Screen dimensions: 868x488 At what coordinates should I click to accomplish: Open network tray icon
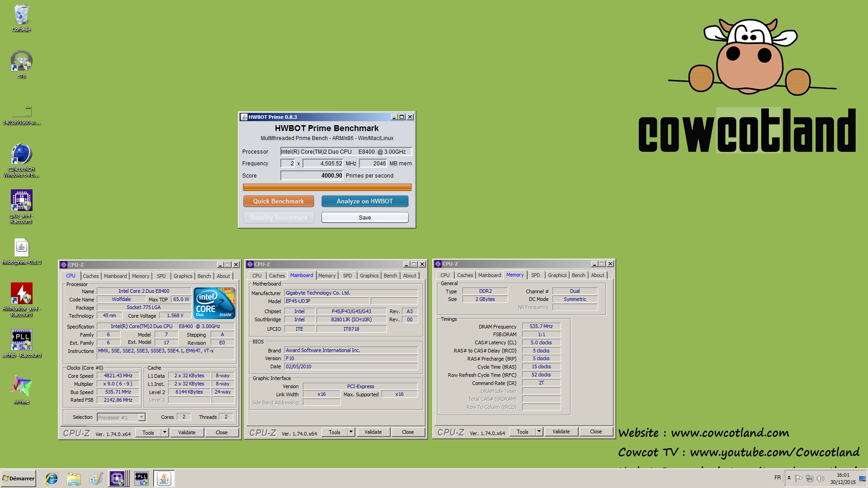click(x=810, y=478)
